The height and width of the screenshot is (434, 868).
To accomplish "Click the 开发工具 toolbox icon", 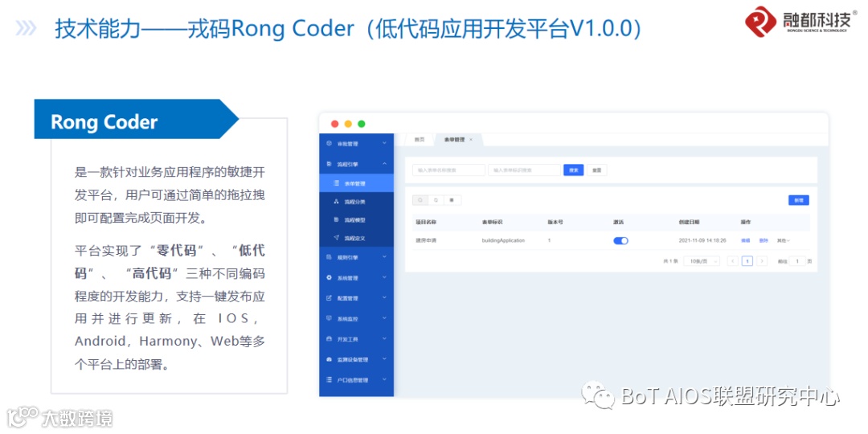I will (x=330, y=339).
